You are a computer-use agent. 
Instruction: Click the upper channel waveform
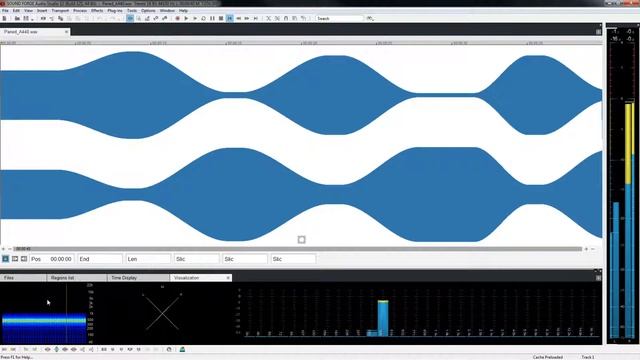tap(301, 95)
